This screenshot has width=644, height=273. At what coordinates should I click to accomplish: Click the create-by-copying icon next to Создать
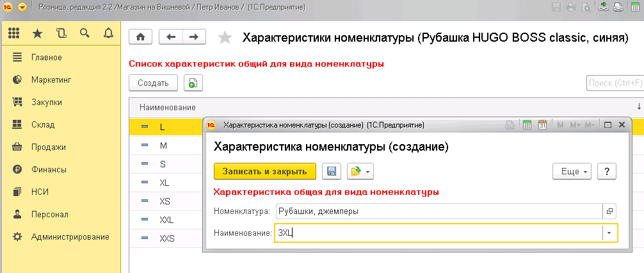click(193, 83)
